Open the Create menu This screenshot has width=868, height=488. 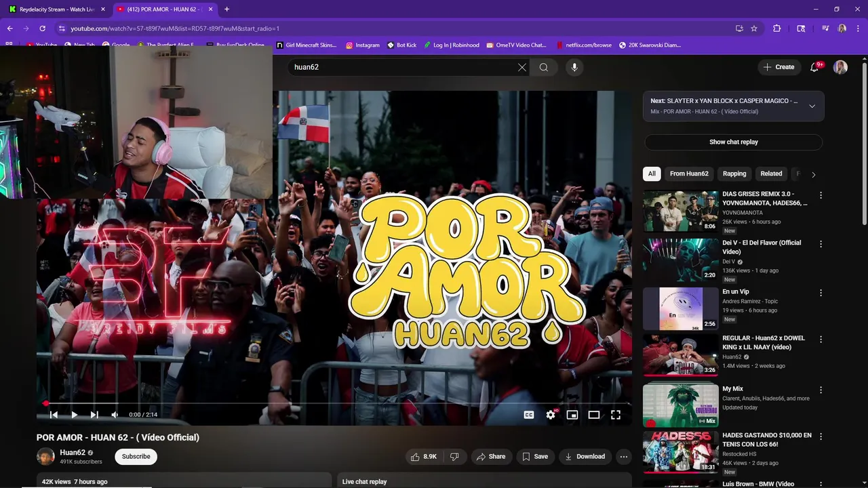(778, 67)
